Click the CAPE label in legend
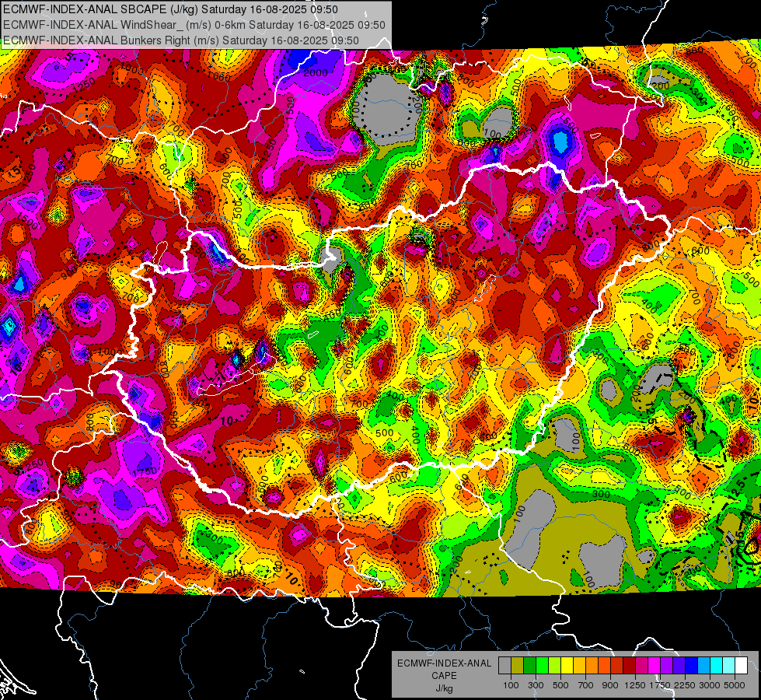Image resolution: width=761 pixels, height=700 pixels. click(444, 676)
